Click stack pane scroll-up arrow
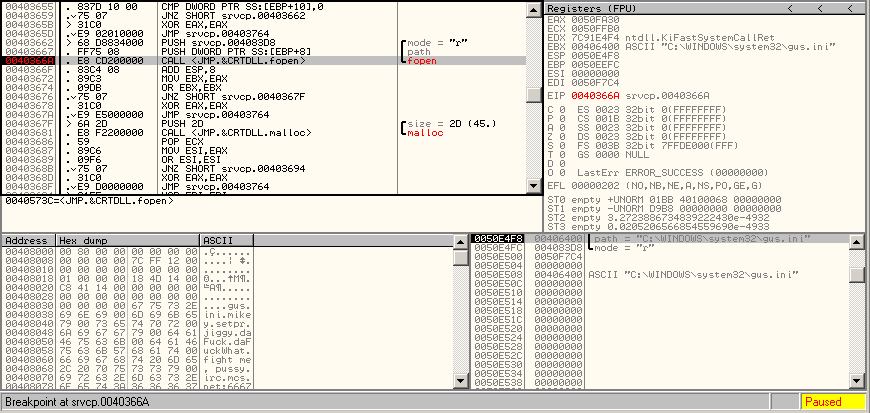This screenshot has height=413, width=870. [x=856, y=241]
